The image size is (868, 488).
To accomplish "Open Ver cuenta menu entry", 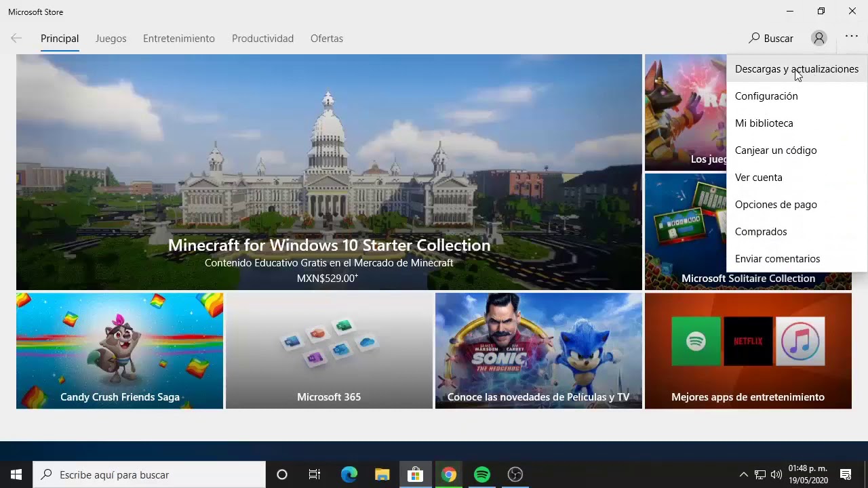I will (x=796, y=178).
